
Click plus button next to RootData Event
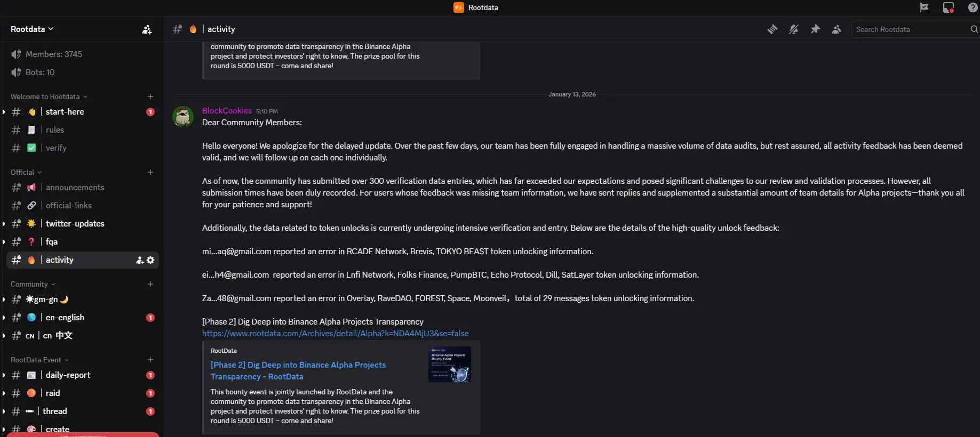(x=150, y=360)
